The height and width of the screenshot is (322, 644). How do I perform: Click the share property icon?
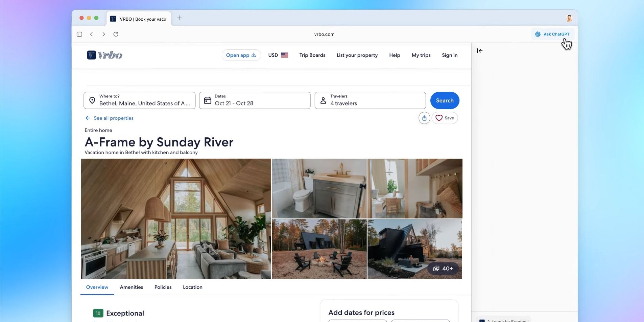424,118
